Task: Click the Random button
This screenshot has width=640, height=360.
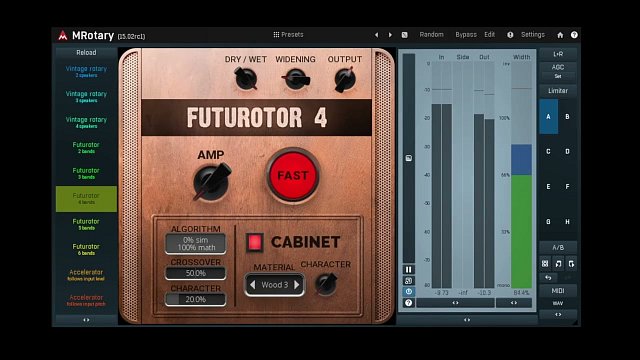Action: [x=431, y=35]
